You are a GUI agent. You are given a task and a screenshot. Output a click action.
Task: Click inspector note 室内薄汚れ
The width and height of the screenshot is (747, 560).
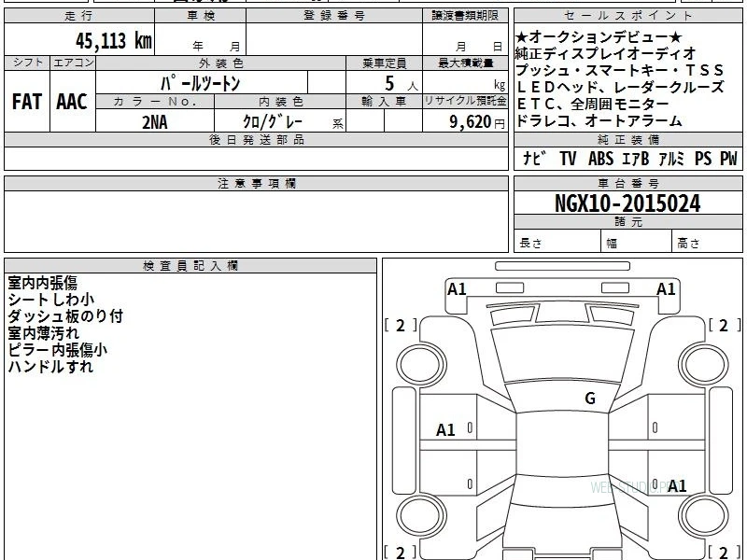pyautogui.click(x=43, y=333)
